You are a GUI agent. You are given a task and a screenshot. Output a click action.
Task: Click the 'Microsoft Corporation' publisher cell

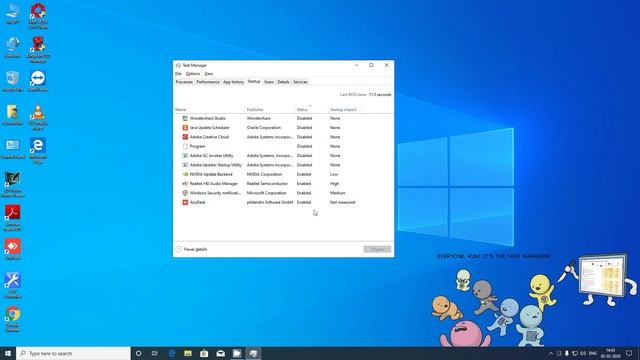click(266, 193)
